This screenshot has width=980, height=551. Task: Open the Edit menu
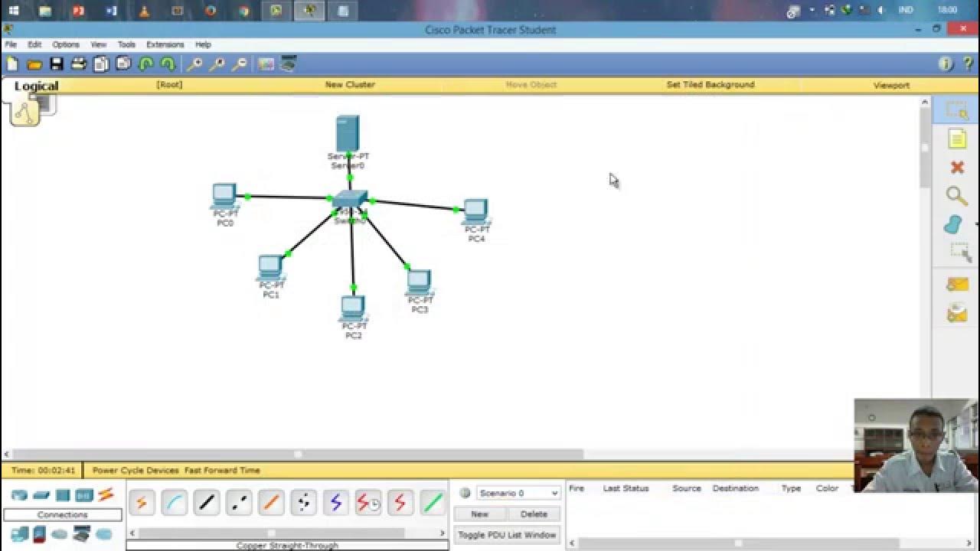coord(34,44)
